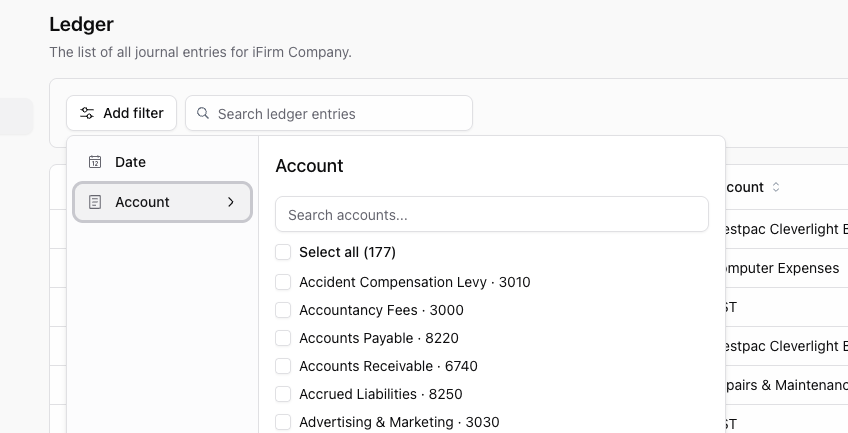Choose the Date filter menu option

tap(130, 162)
